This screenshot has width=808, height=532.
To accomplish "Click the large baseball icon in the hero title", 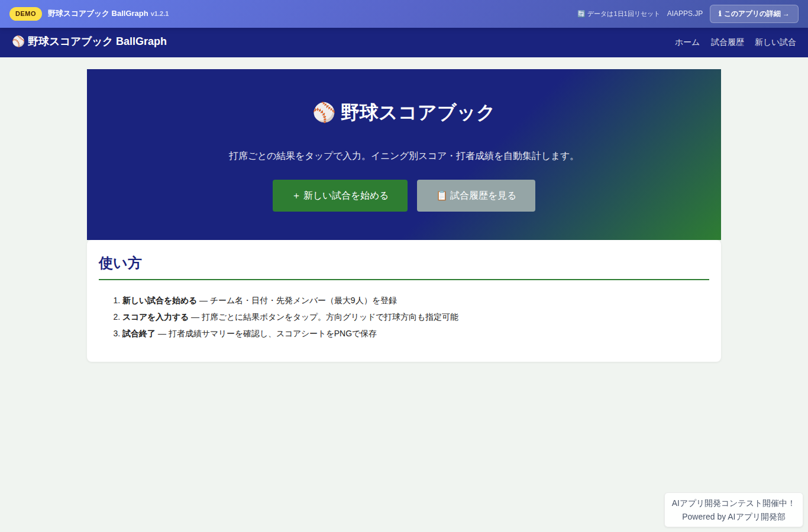I will click(324, 112).
